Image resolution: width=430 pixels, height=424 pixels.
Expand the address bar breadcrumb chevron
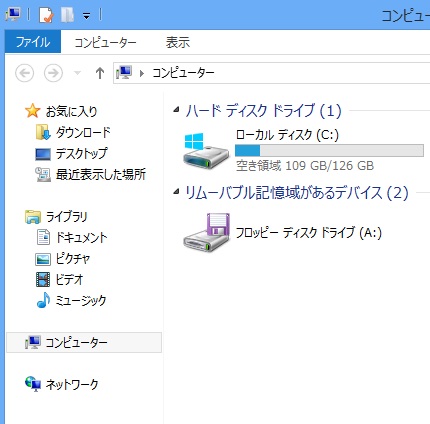[x=142, y=73]
